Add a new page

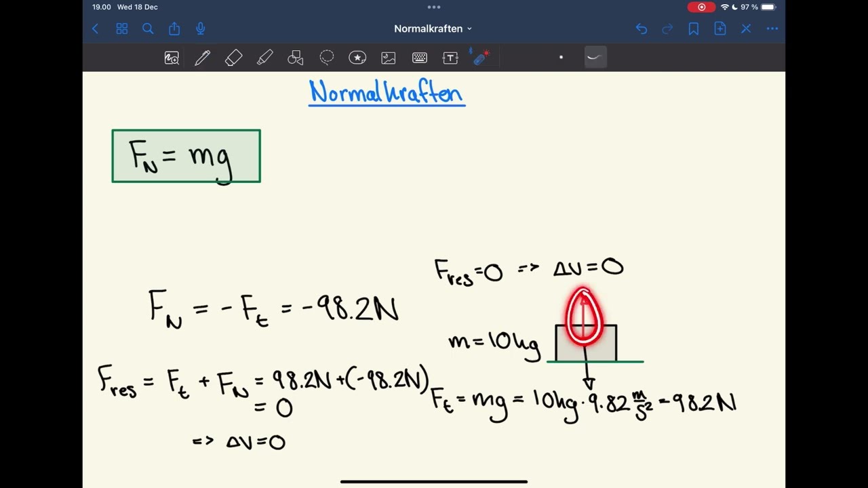click(x=720, y=28)
